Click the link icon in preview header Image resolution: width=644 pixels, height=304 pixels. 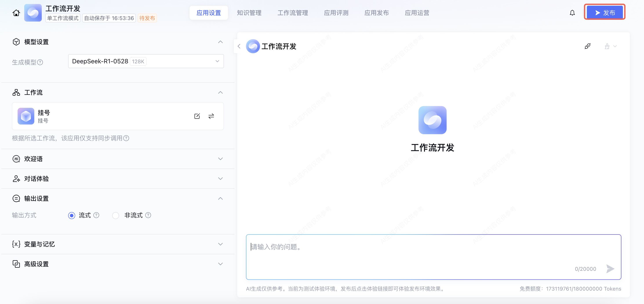[588, 46]
